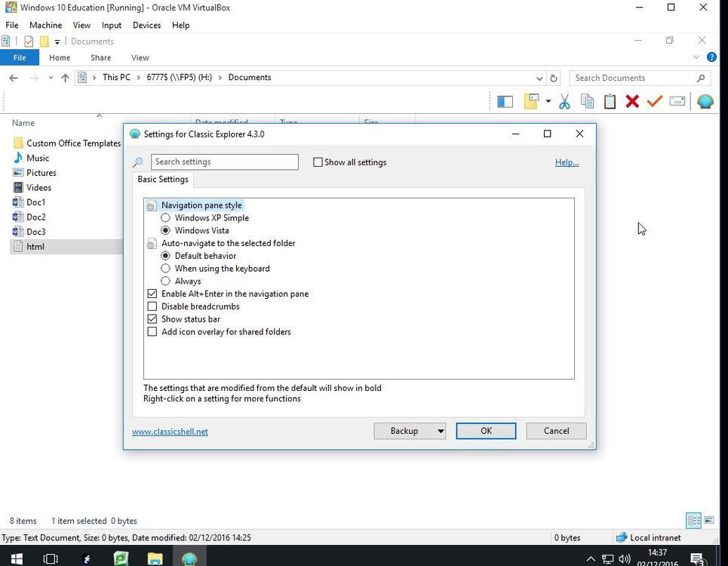Open VirtualBox Machine menu
This screenshot has height=566, width=728.
coord(45,25)
